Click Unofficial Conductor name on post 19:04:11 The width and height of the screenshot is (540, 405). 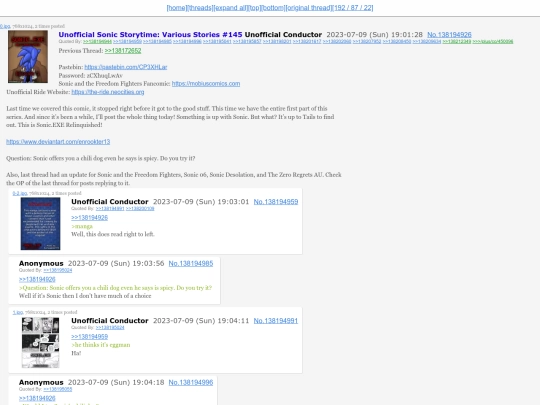click(110, 321)
